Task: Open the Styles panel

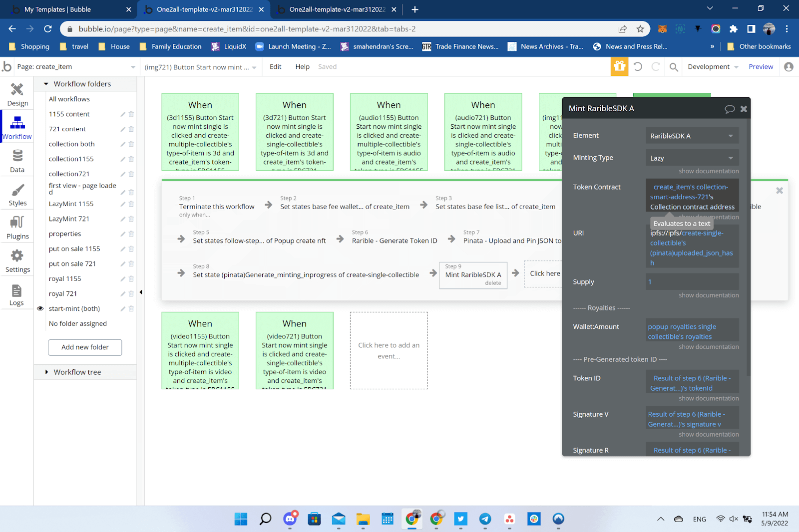Action: coord(17,194)
